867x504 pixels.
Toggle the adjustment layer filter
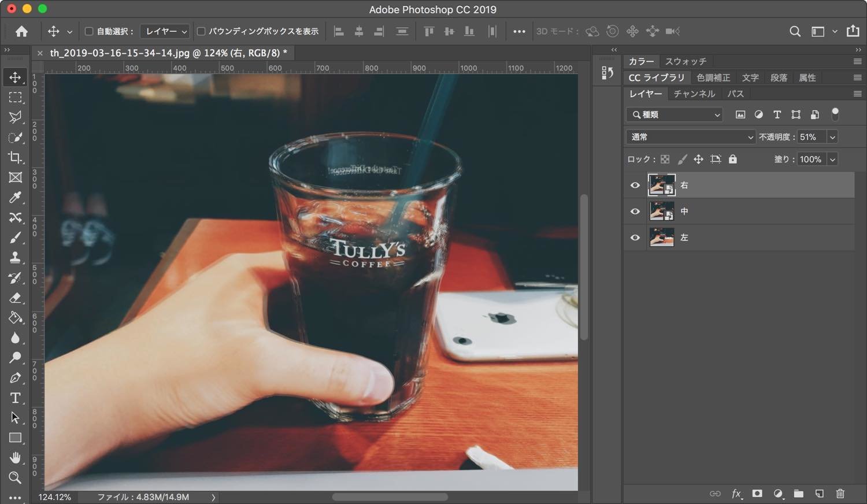pyautogui.click(x=759, y=114)
